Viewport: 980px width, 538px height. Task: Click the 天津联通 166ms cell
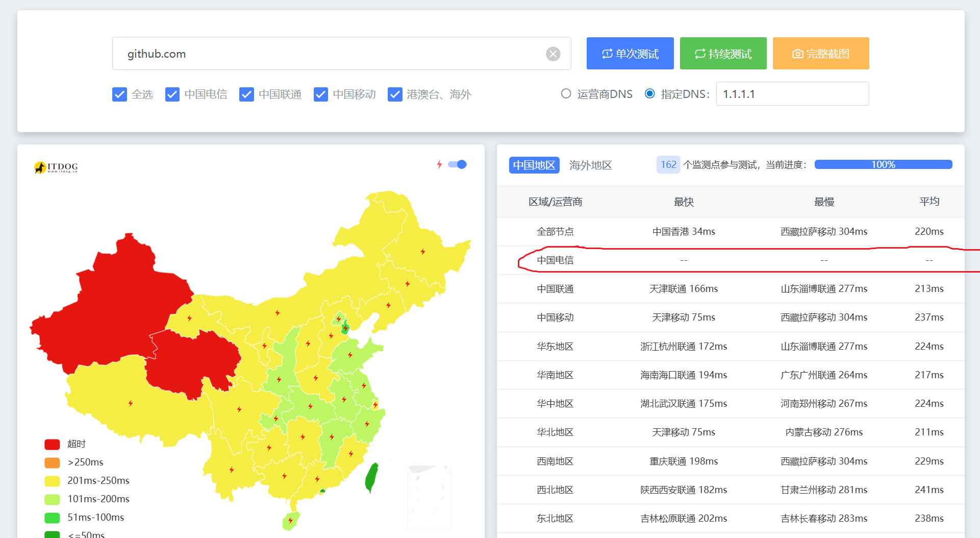684,289
